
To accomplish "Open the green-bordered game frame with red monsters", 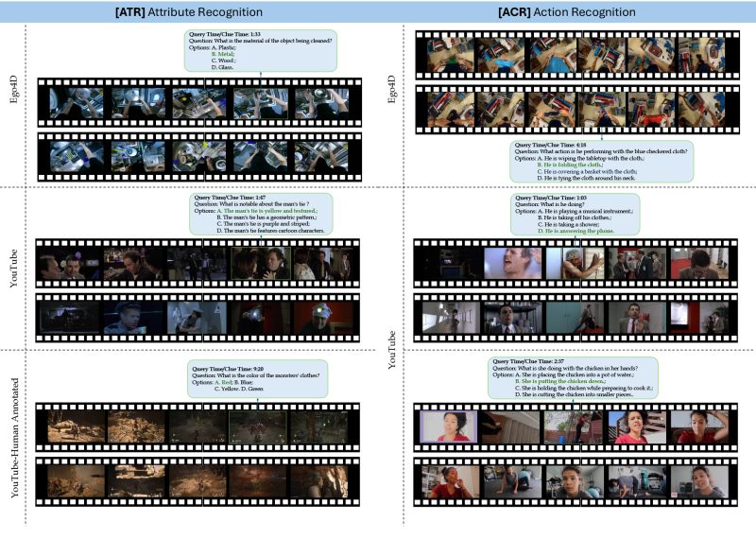I will 257,426.
